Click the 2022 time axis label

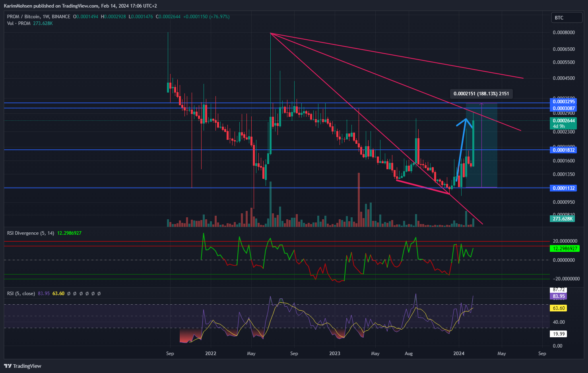point(210,354)
